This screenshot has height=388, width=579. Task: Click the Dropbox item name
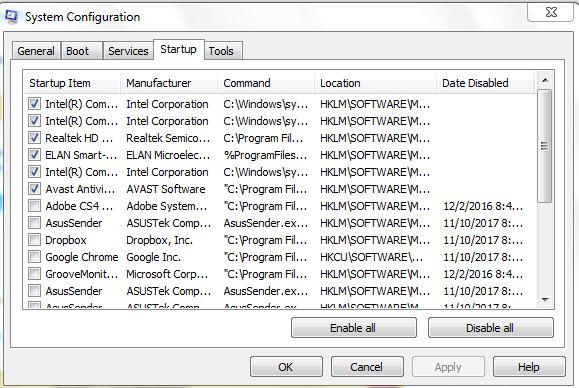(x=66, y=240)
